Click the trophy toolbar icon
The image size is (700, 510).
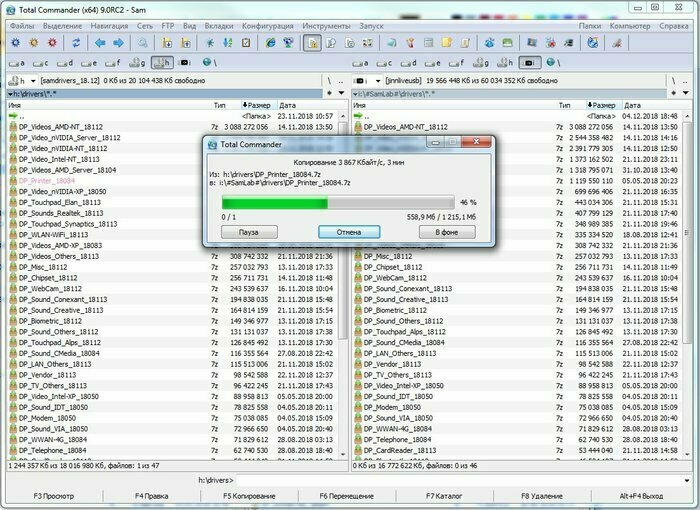(x=410, y=43)
